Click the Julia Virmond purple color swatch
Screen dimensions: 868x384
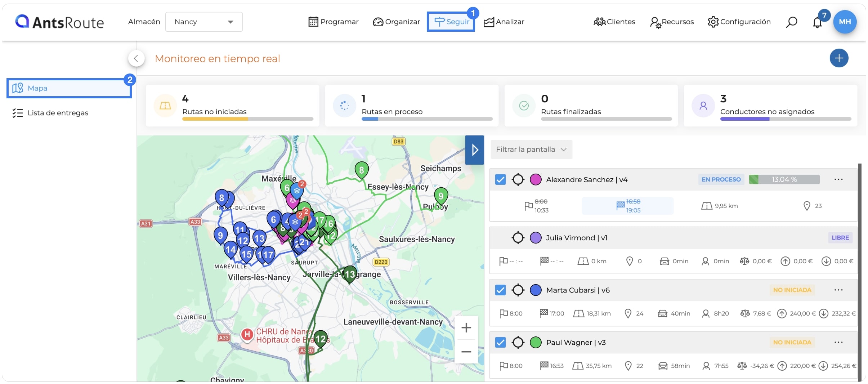pos(536,238)
